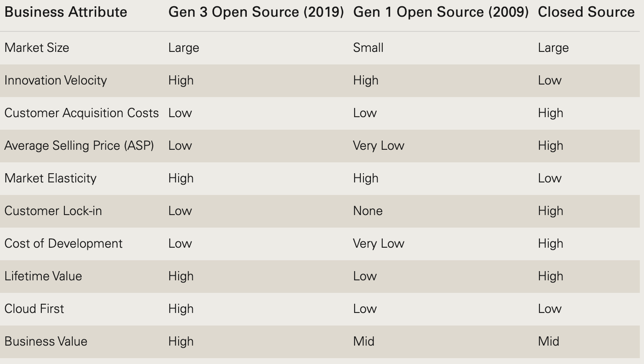Click the 'Gen 3 Open Source (2019)' header
Image resolution: width=644 pixels, height=364 pixels.
(256, 12)
